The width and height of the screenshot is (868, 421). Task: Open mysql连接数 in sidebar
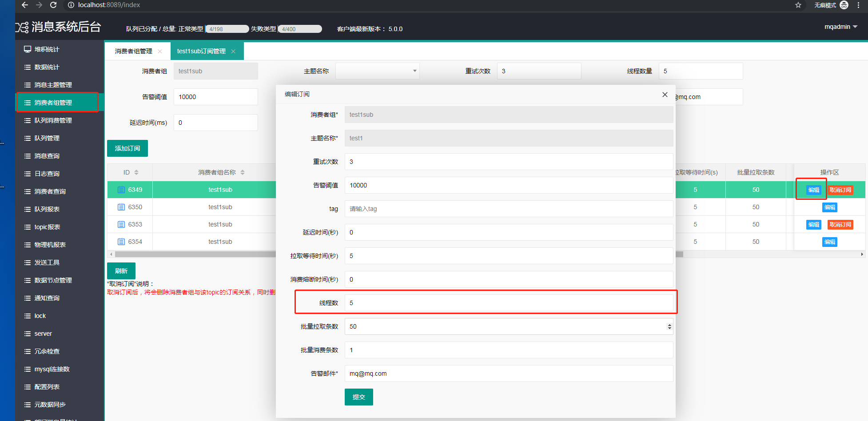60,369
